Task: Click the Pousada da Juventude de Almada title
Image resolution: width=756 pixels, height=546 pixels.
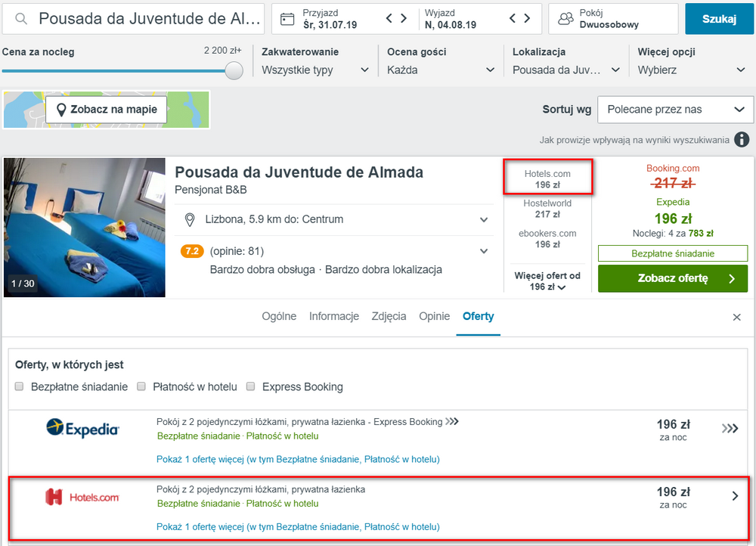Action: 299,172
